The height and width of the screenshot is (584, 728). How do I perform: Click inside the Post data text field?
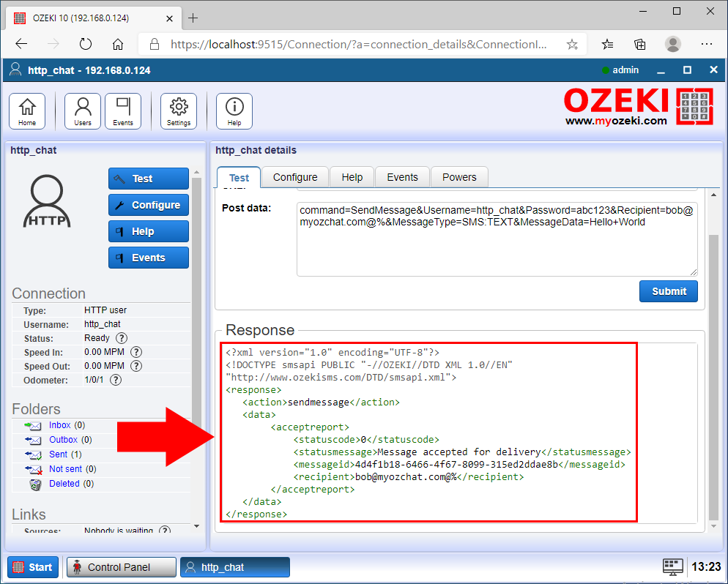click(x=497, y=249)
